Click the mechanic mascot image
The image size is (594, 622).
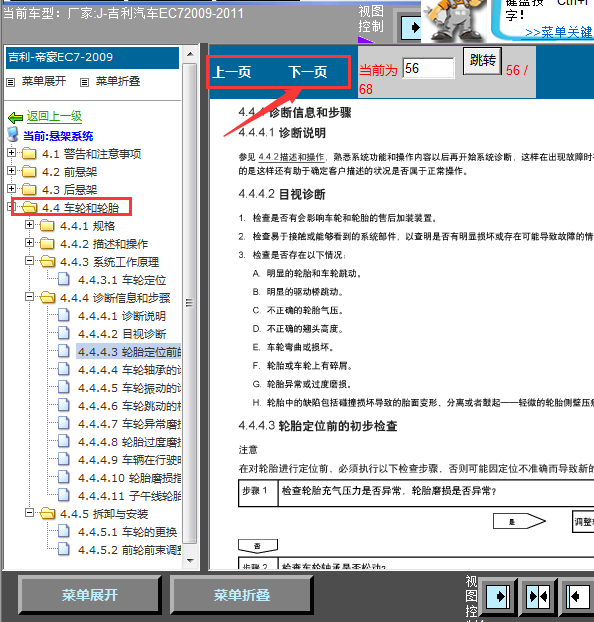coord(455,20)
